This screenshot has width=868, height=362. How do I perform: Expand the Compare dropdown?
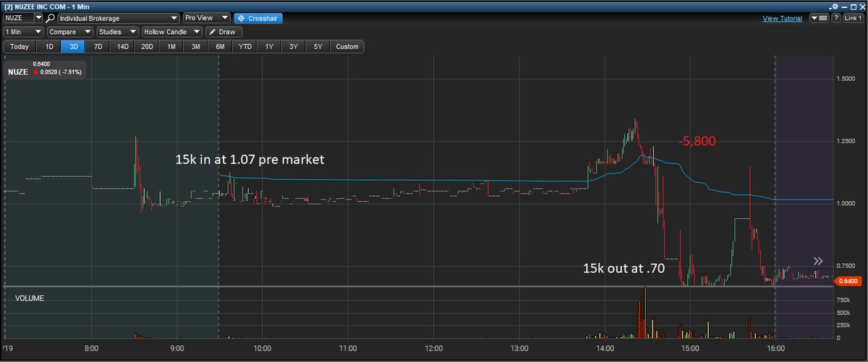tap(70, 32)
